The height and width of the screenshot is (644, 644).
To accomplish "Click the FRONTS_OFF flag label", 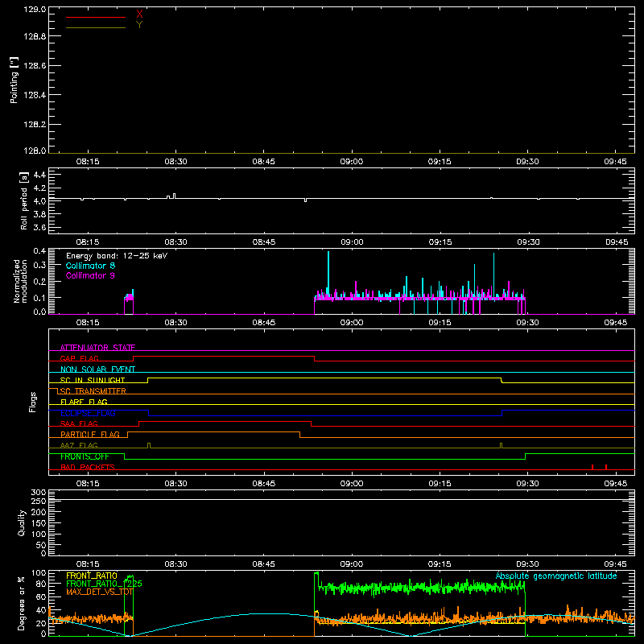I will coord(85,456).
